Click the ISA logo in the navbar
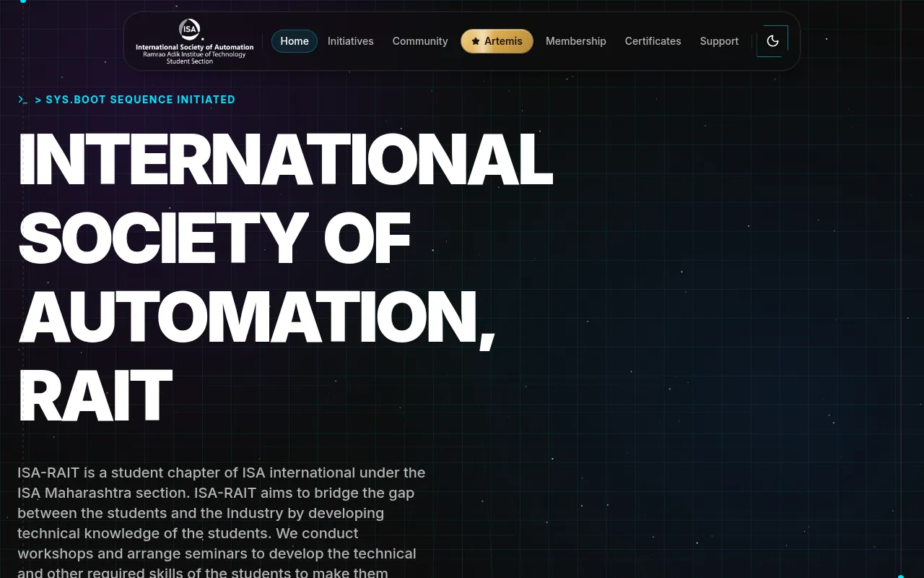The width and height of the screenshot is (924, 578). pyautogui.click(x=195, y=41)
